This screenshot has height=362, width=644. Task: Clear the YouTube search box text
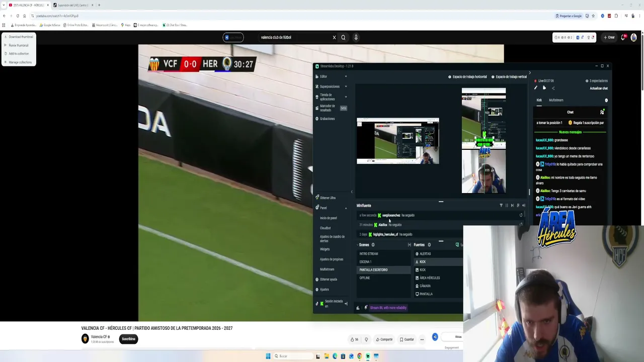pyautogui.click(x=334, y=37)
